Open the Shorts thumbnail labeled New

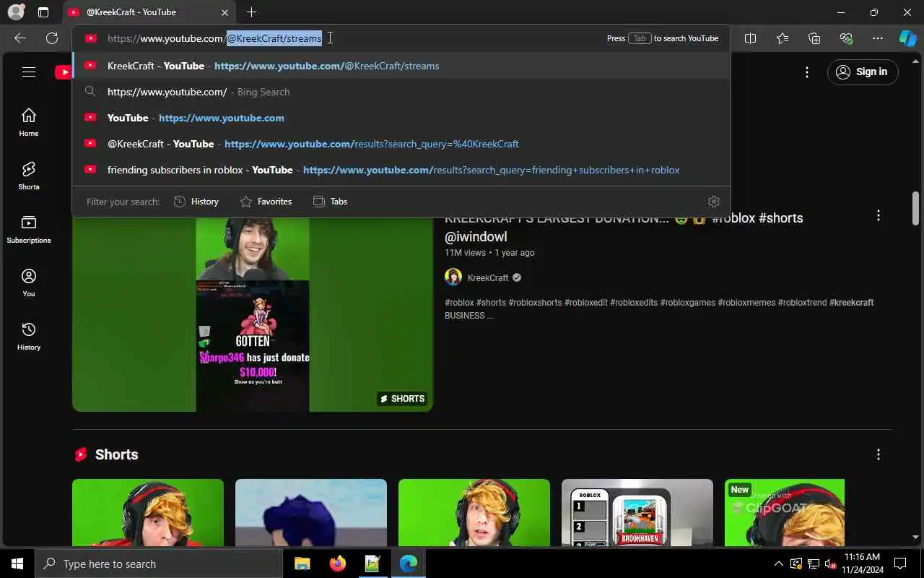tap(785, 512)
